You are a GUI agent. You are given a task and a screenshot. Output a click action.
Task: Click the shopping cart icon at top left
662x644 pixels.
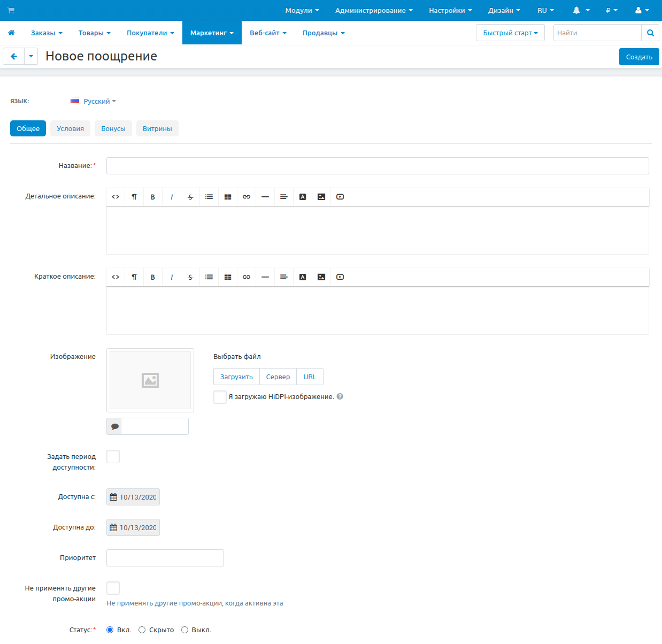[x=11, y=11]
